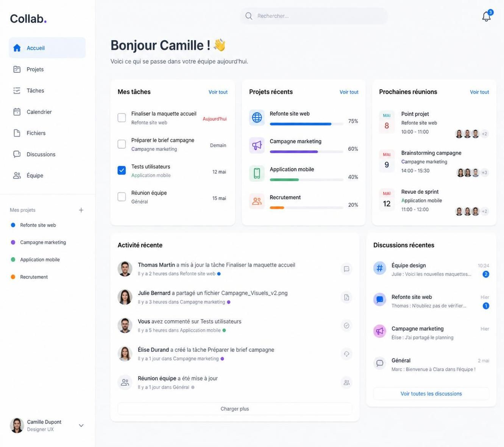Click file icon on Julie Bernard activity
The height and width of the screenshot is (447, 504).
coord(346,297)
